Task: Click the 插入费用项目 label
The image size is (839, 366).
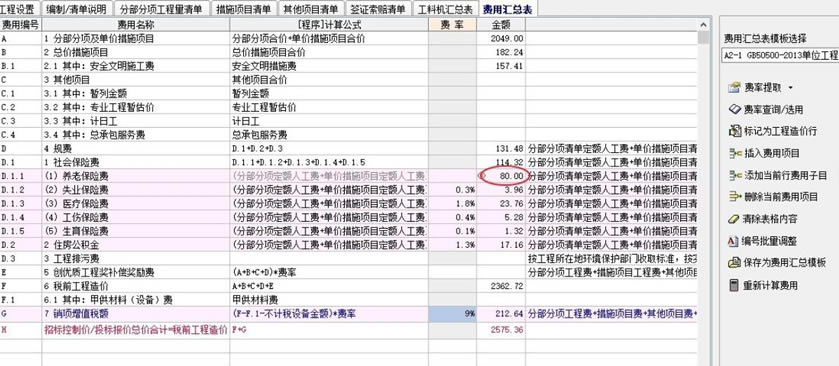Action: pos(772,154)
